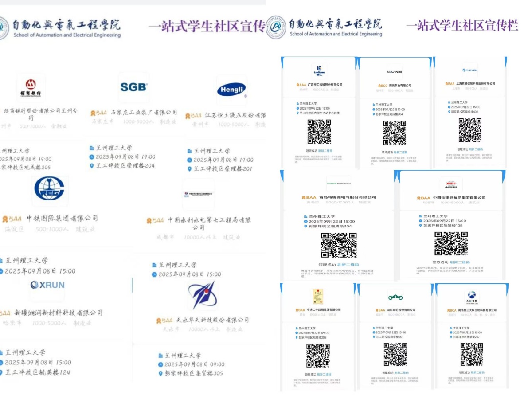The height and width of the screenshot is (399, 532).
Task: Select the SGB company logo
Action: (133, 87)
